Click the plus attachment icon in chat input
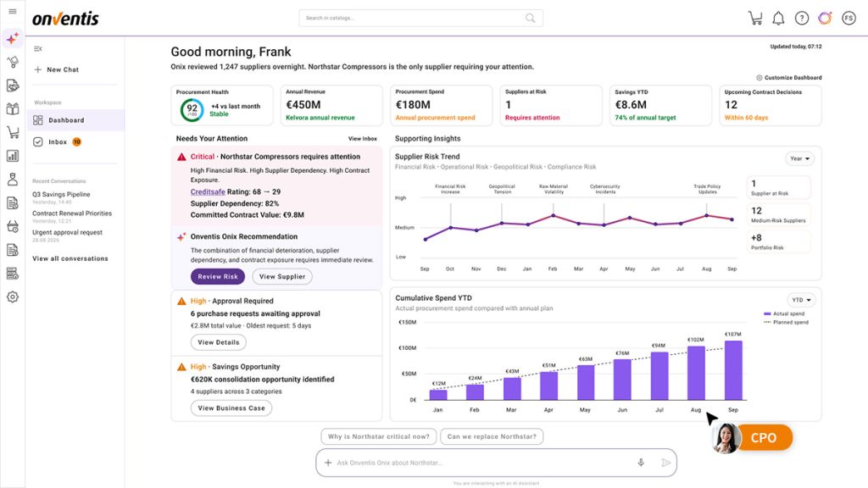Image resolution: width=868 pixels, height=488 pixels. tap(328, 463)
